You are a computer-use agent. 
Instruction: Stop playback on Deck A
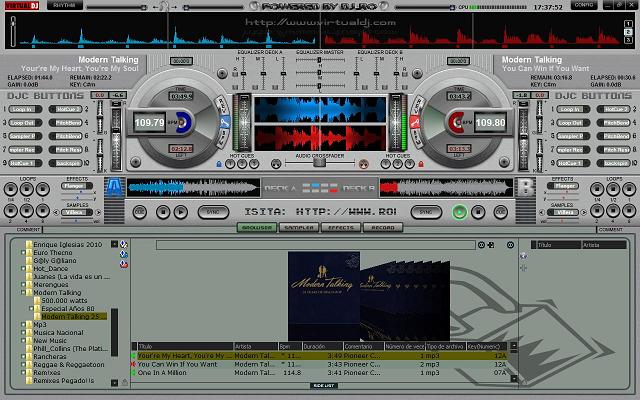click(x=163, y=212)
